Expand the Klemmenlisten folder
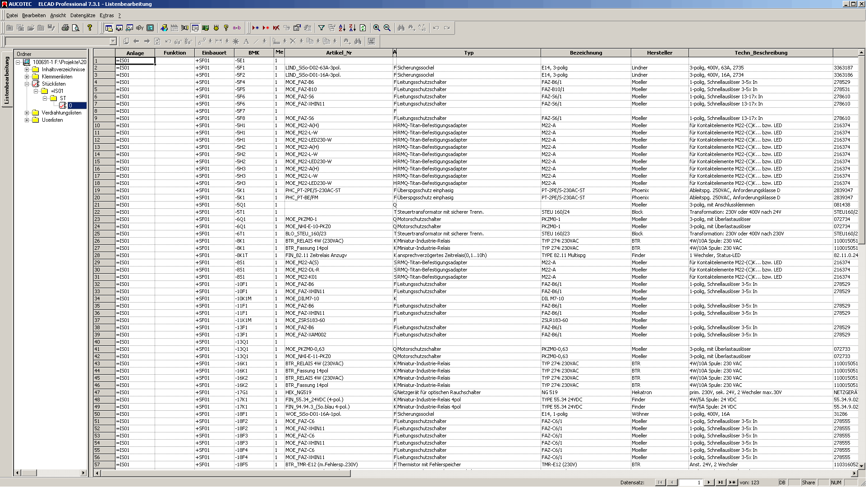Screen dimensions: 868x487 tap(27, 77)
